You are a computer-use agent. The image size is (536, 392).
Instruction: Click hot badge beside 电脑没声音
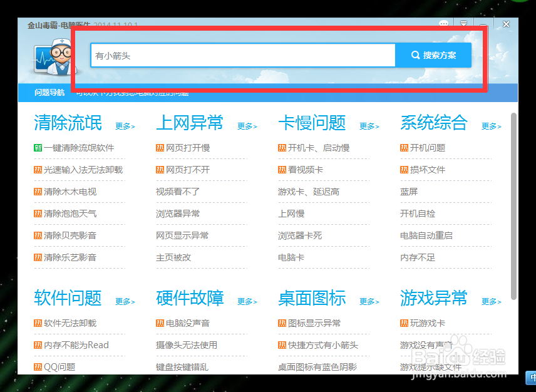pyautogui.click(x=160, y=323)
